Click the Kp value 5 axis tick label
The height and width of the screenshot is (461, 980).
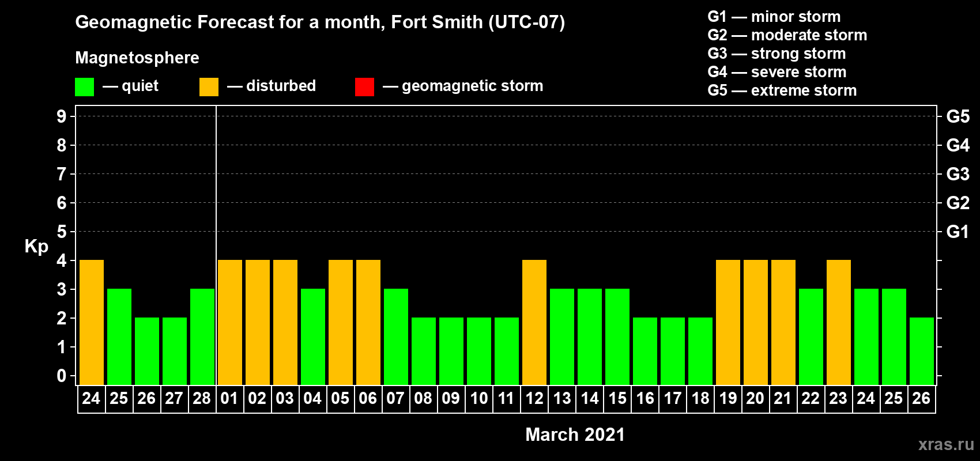62,232
